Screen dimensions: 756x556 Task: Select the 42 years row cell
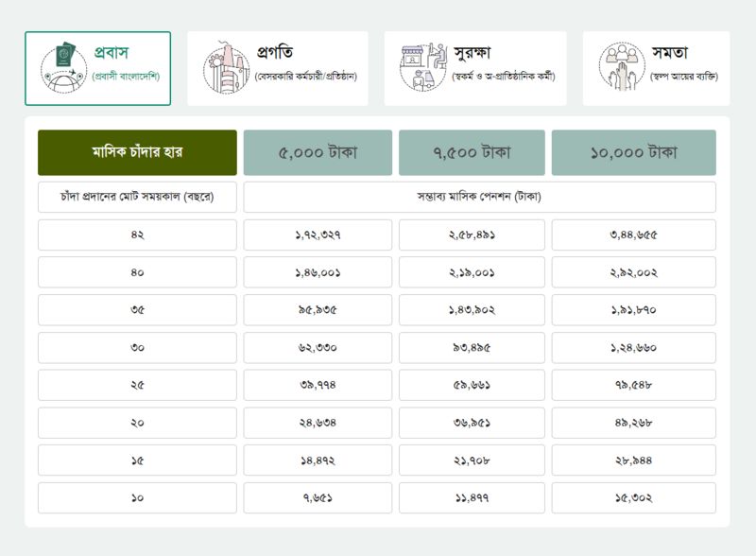[x=137, y=235]
